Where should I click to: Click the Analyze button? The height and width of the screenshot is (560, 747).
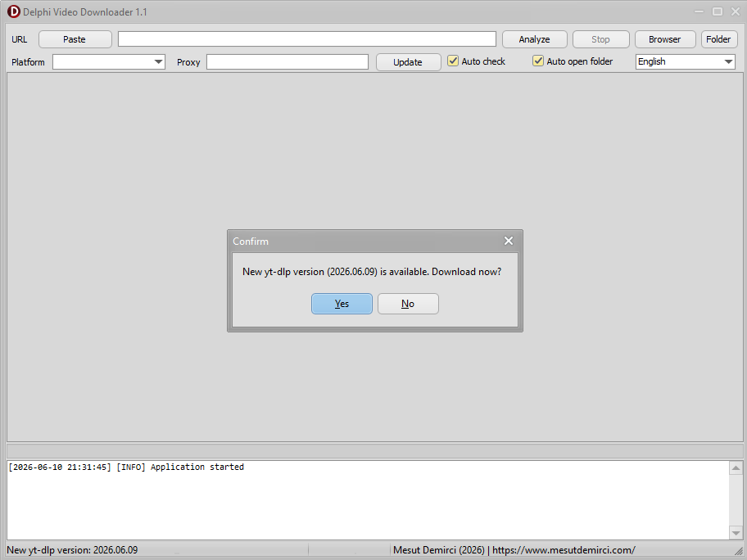coord(535,39)
